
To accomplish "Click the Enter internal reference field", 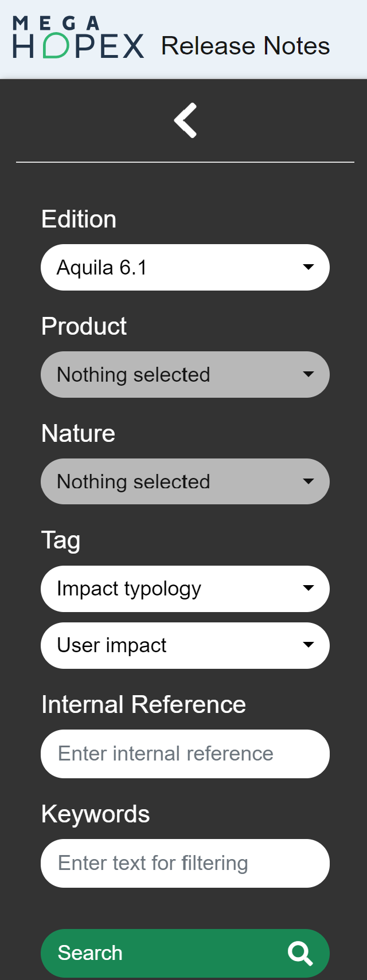I will pos(185,754).
